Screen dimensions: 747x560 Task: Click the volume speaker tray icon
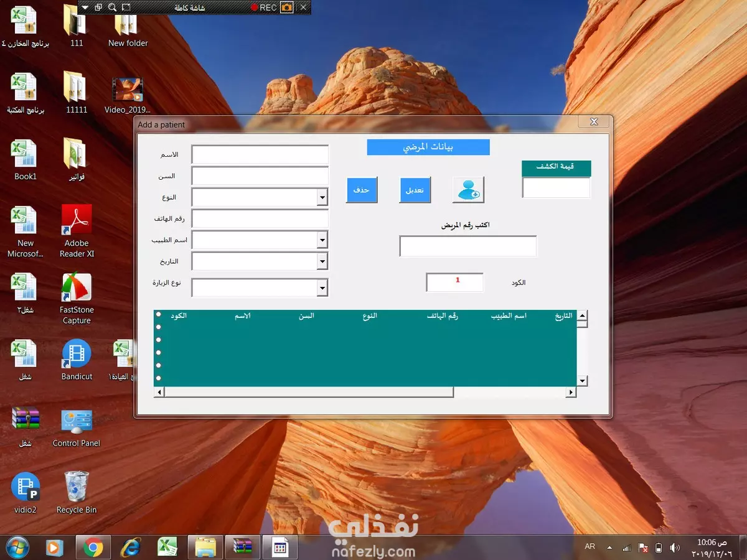(x=675, y=548)
